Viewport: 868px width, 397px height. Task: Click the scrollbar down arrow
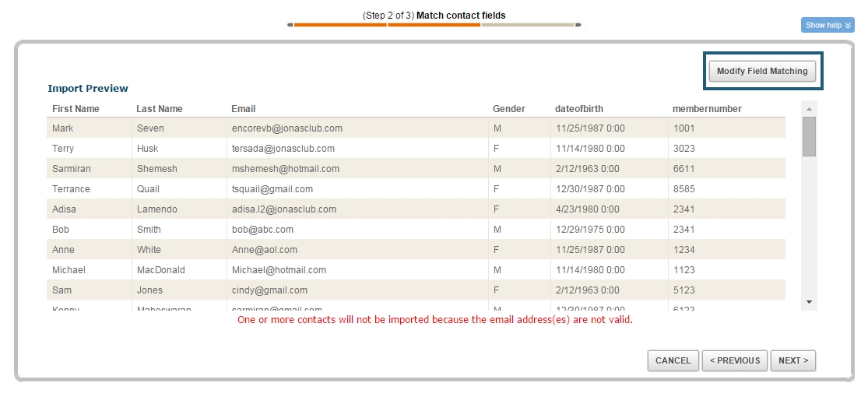[809, 301]
